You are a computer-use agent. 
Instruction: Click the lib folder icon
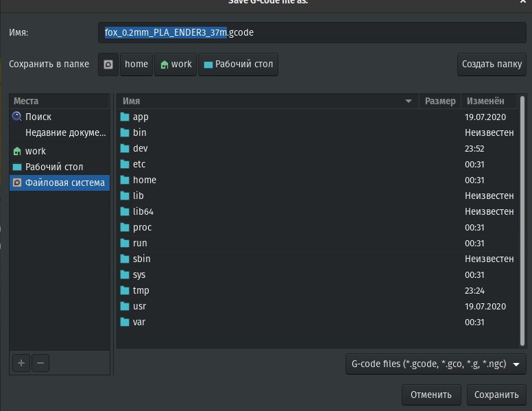[125, 196]
